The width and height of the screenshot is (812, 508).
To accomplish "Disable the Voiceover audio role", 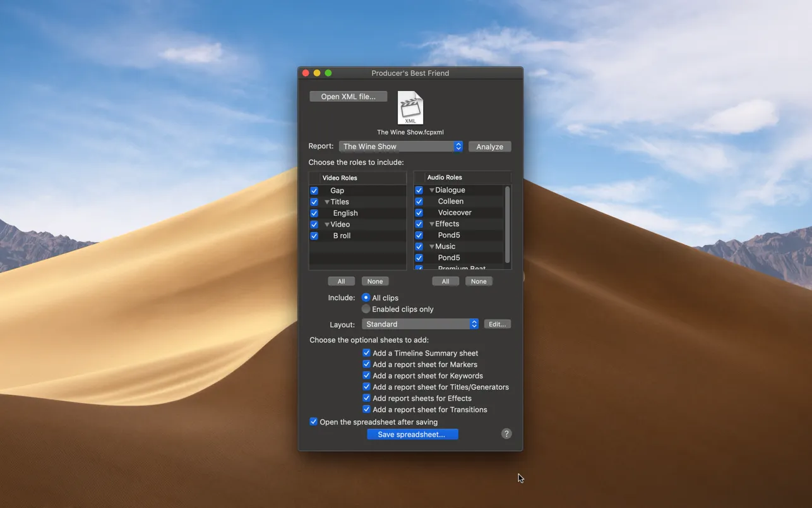I will [418, 212].
